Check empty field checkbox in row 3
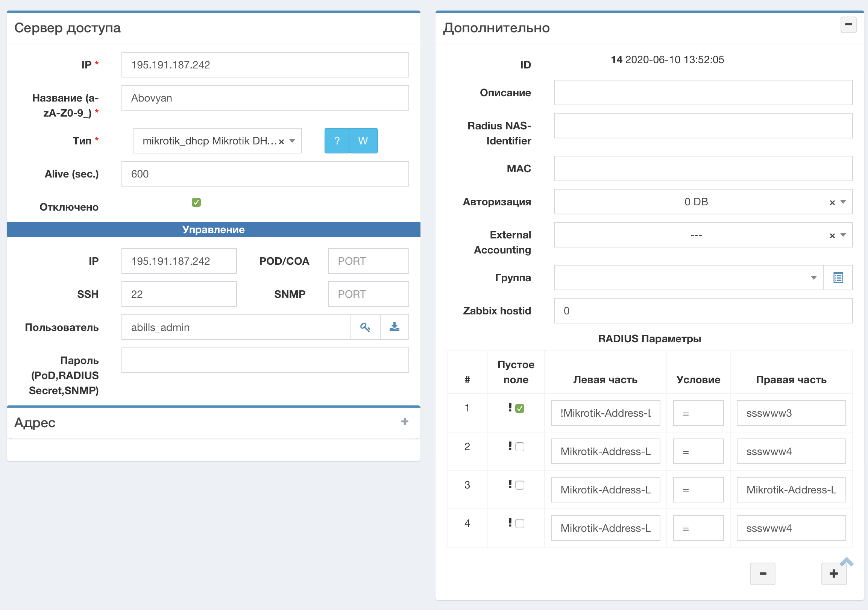The height and width of the screenshot is (610, 868). (x=520, y=485)
